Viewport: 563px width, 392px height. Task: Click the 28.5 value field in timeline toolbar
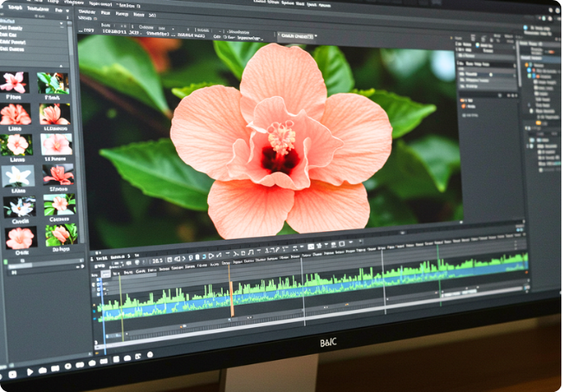pos(158,260)
